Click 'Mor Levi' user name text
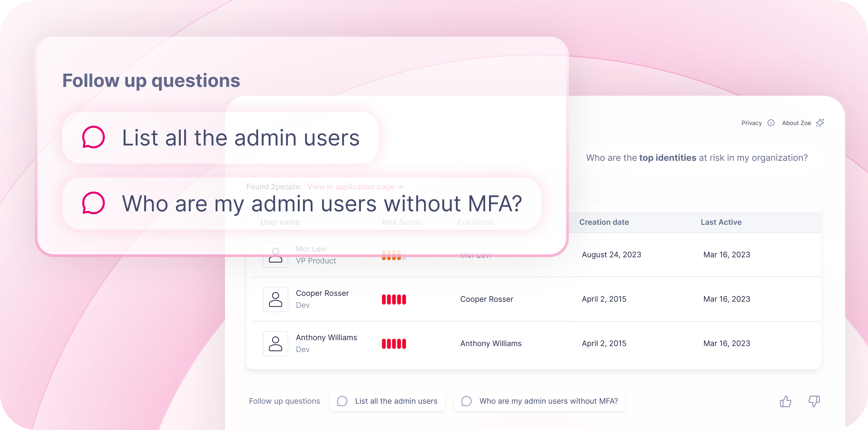Screen dimensions: 868x430 pos(311,249)
